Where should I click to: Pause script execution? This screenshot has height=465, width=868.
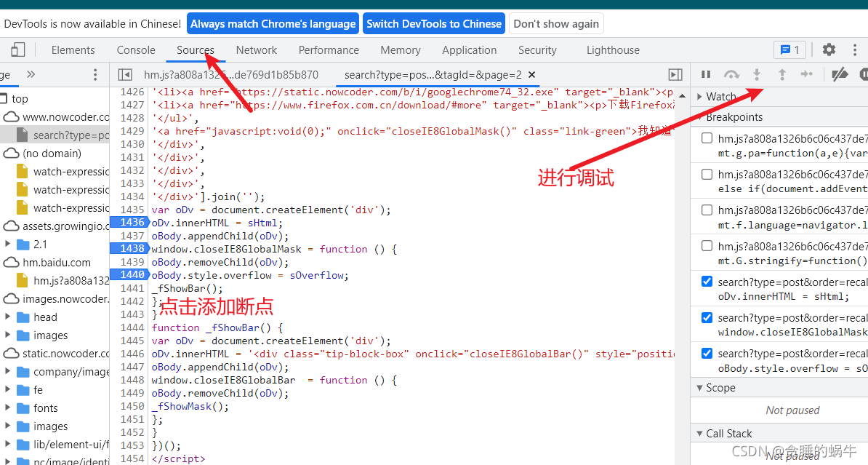tap(706, 74)
